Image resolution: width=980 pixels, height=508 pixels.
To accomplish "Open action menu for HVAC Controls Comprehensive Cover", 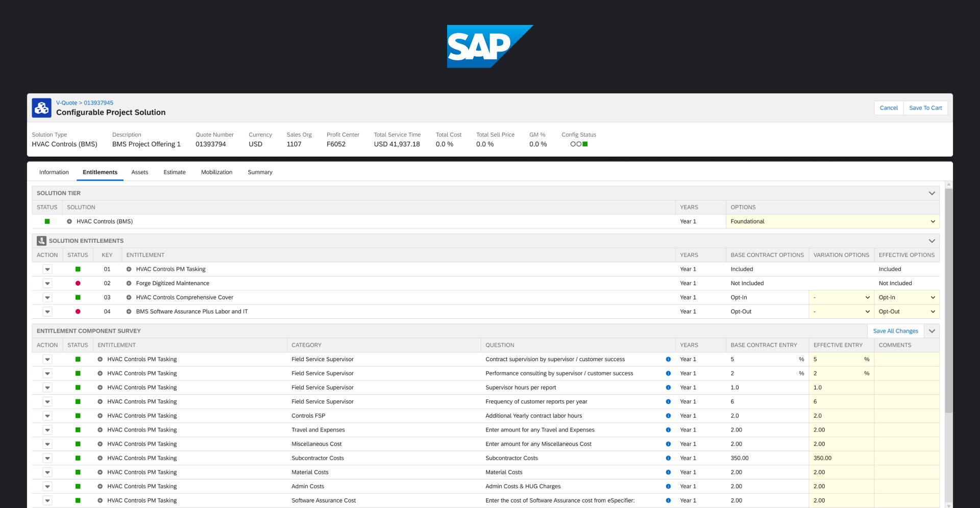I will click(x=47, y=297).
